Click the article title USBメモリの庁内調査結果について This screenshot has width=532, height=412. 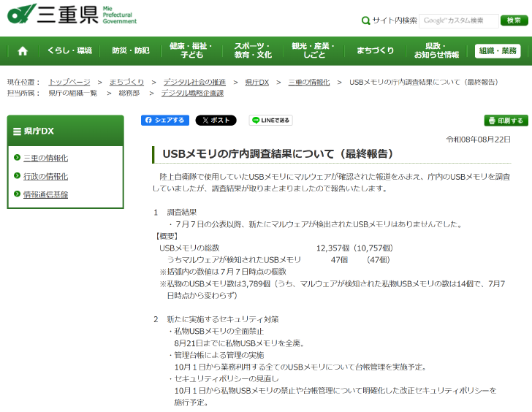[278, 154]
